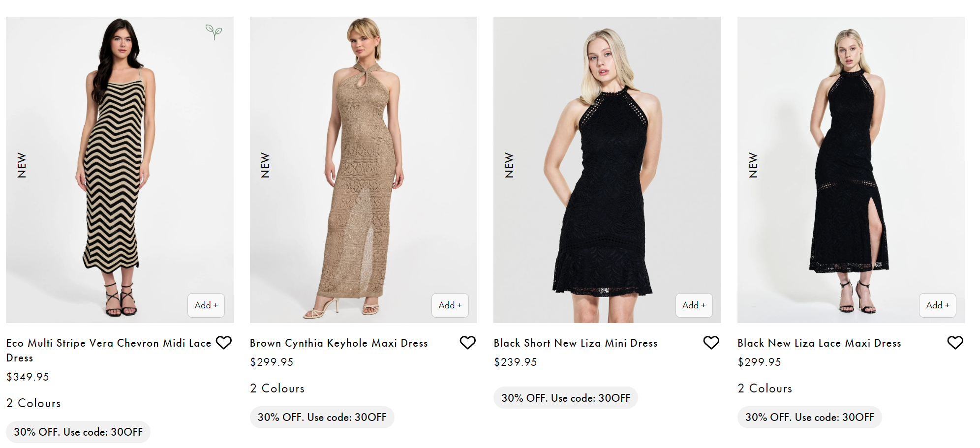Open Black Short New Liza Mini Dress link
Image resolution: width=980 pixels, height=448 pixels.
pos(575,343)
